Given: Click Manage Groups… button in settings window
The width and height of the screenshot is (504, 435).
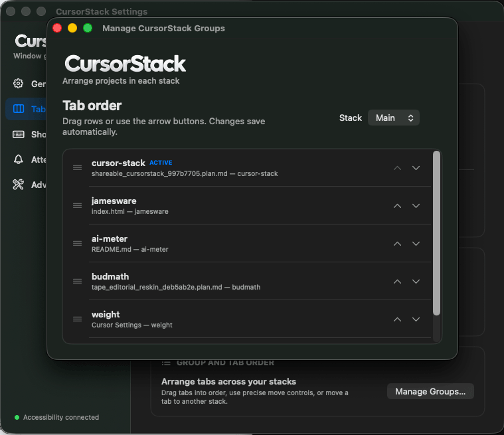Looking at the screenshot, I should 430,391.
